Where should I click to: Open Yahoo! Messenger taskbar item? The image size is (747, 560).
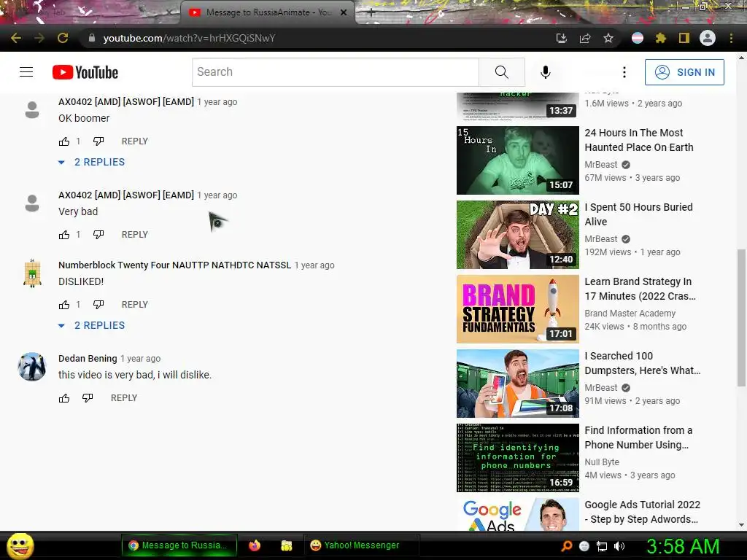tap(360, 545)
